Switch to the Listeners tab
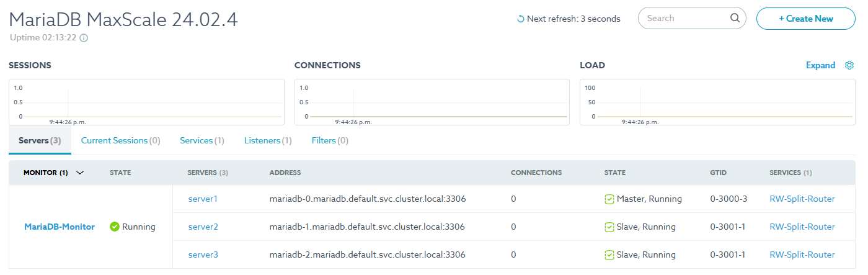This screenshot has height=275, width=868. tap(268, 141)
